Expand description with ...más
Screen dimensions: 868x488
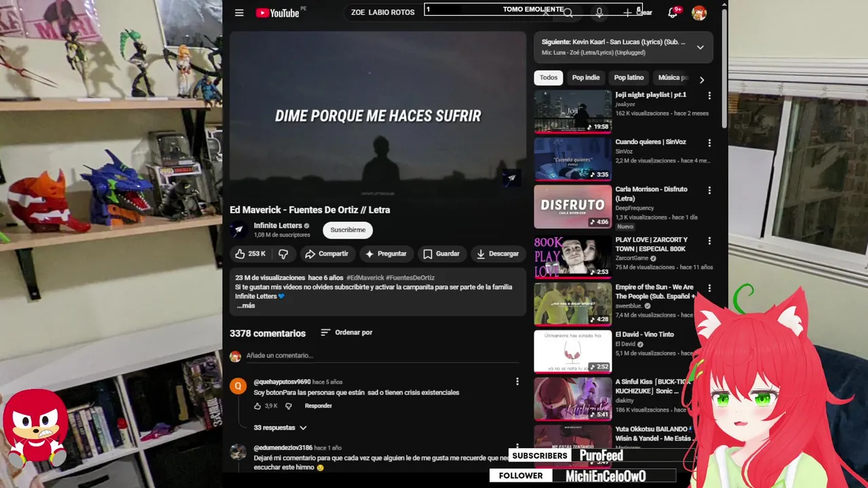coord(245,306)
